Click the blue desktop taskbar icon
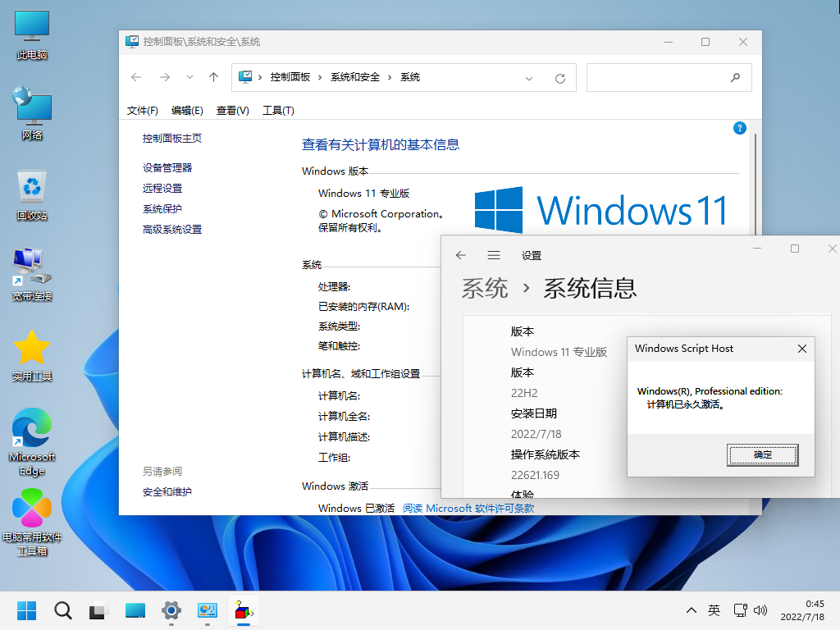The width and height of the screenshot is (840, 630). point(135,610)
